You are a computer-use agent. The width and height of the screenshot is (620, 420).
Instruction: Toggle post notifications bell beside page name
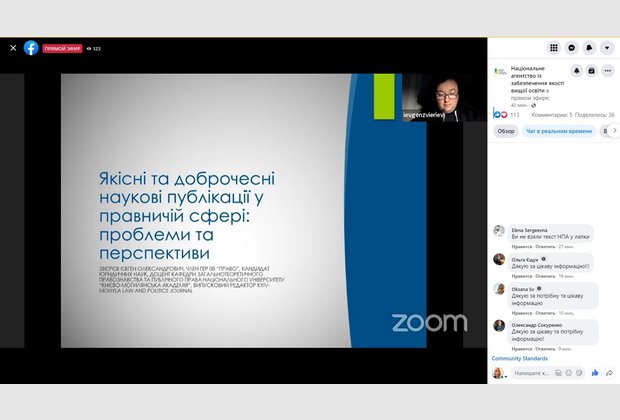[577, 70]
